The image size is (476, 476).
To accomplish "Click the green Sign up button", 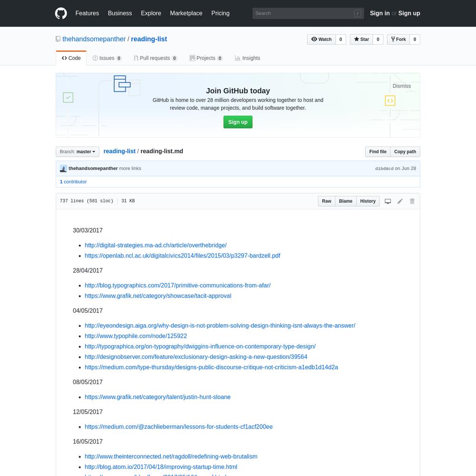I will [x=238, y=122].
